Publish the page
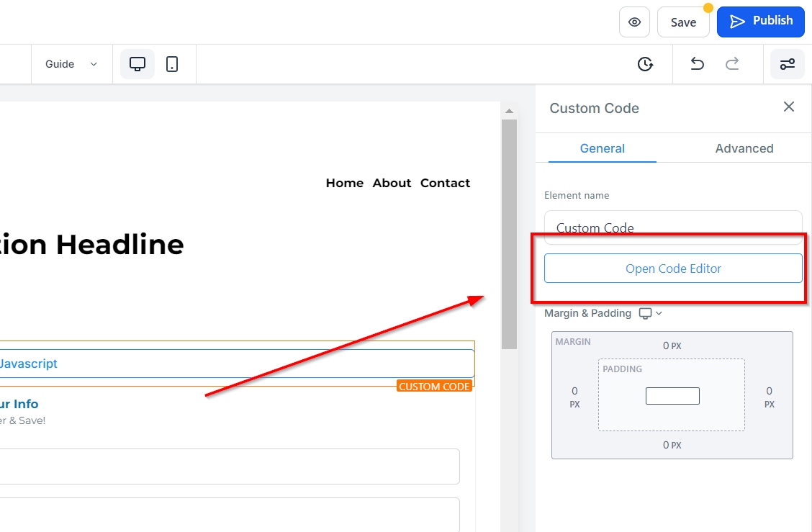812x532 pixels. 760,22
